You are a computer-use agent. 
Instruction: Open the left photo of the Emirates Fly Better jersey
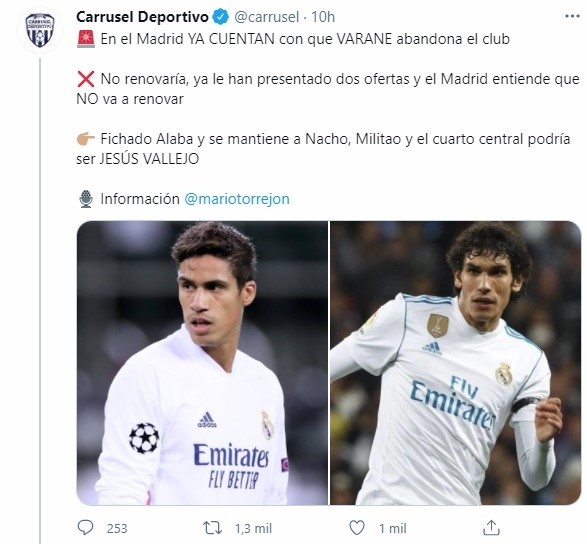(202, 363)
